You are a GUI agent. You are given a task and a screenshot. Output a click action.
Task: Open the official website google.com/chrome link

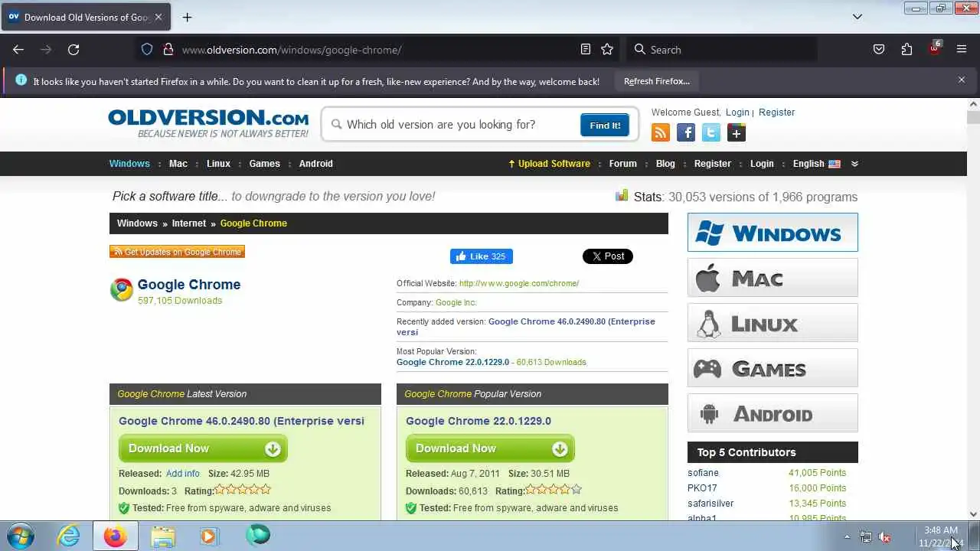pos(519,283)
